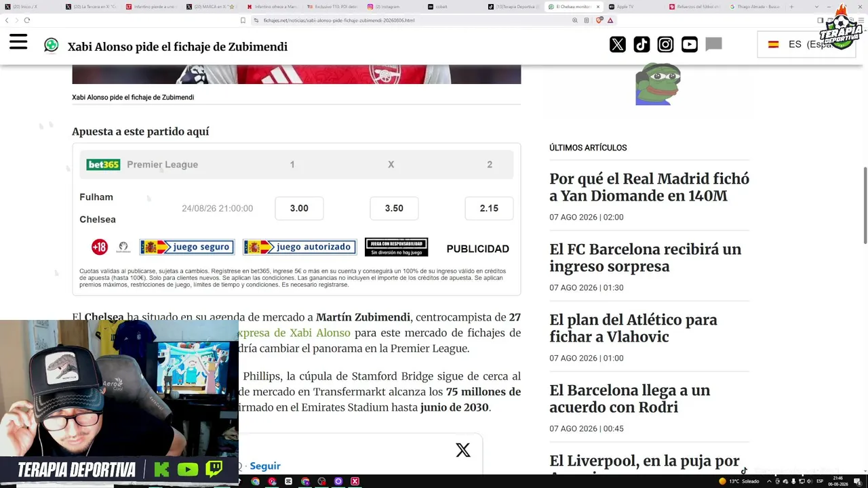The width and height of the screenshot is (868, 488).
Task: Click the 'Chelsea' team name in bet widget
Action: point(98,220)
